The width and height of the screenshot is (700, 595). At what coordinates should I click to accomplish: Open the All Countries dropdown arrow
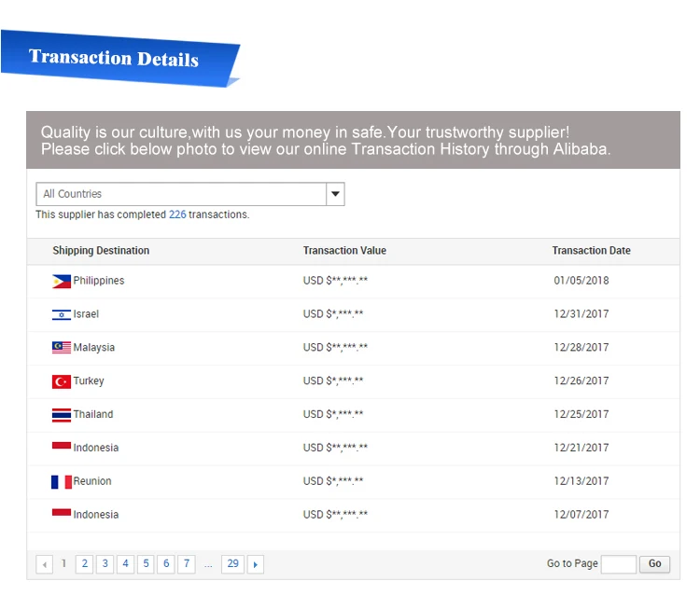335,194
